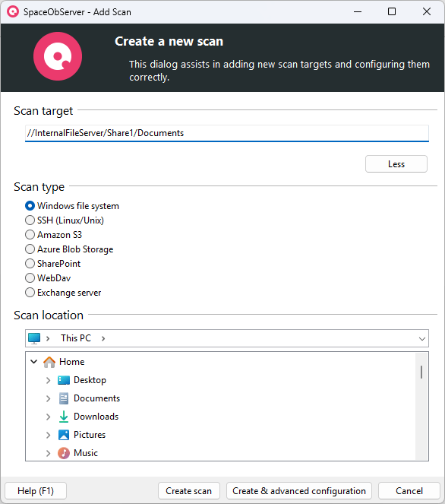Click the SpaceObServer logo in header

tap(58, 56)
